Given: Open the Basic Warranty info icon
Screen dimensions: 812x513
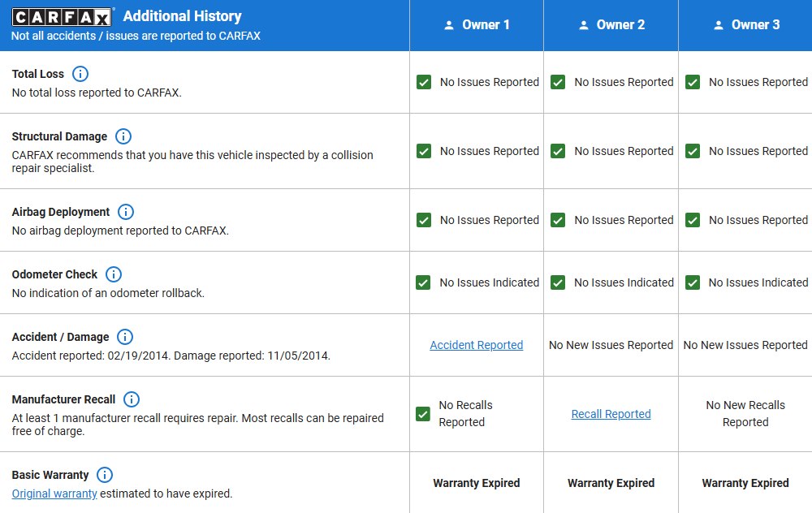Looking at the screenshot, I should pos(105,475).
